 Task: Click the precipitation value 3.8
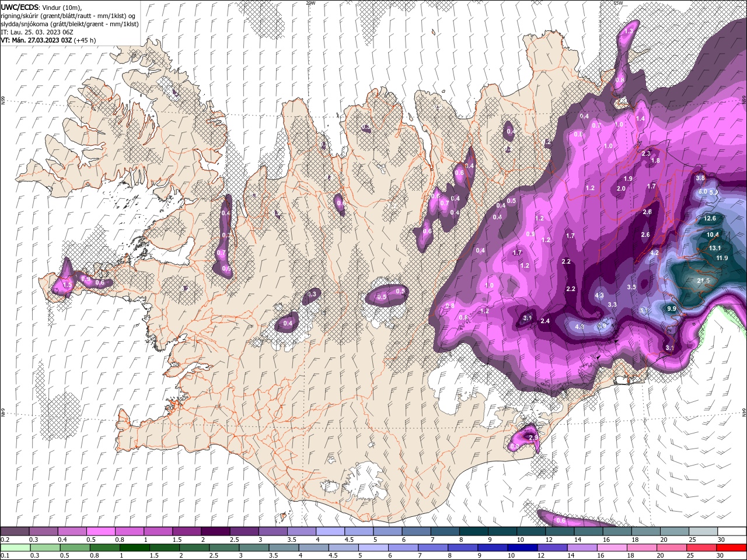(x=700, y=178)
